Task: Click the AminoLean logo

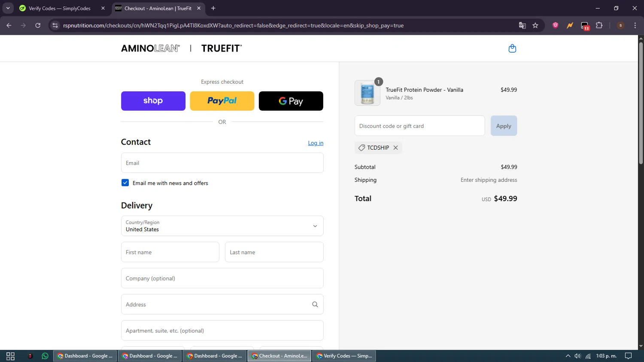Action: [x=150, y=48]
